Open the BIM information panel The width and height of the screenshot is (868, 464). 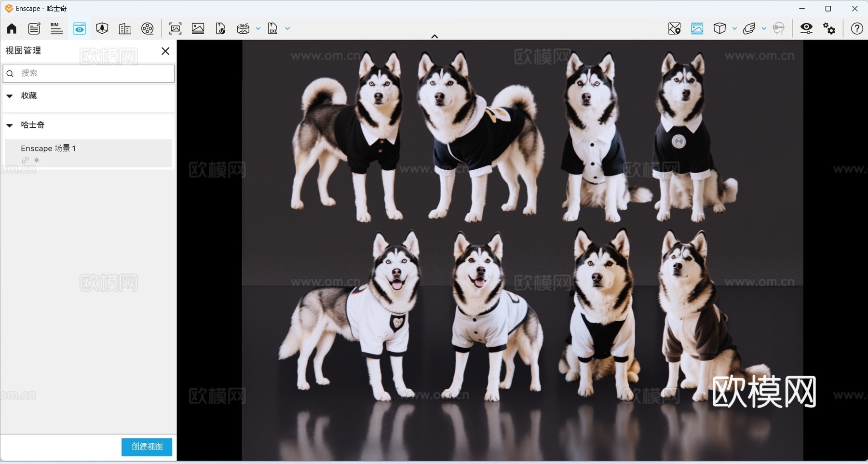56,28
